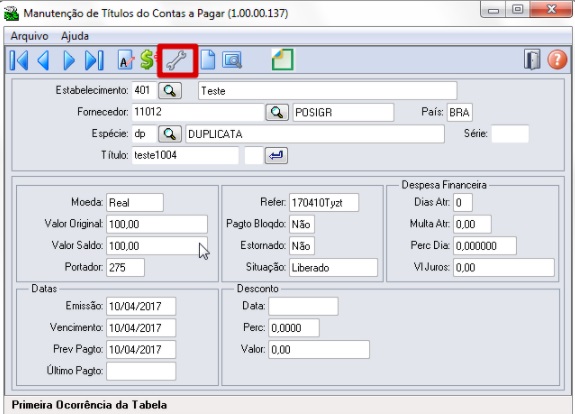Go to first record arrow
575x414 pixels.
pyautogui.click(x=19, y=60)
